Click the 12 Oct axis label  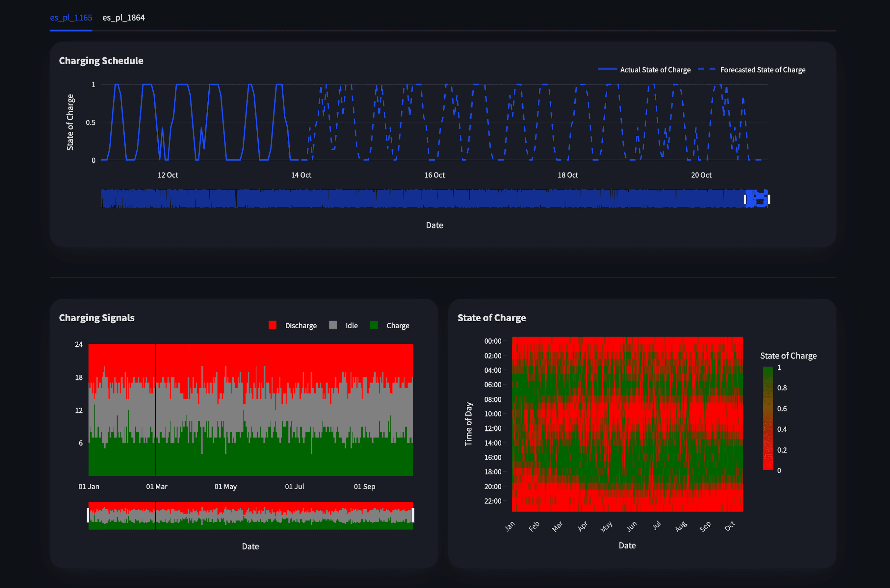tap(168, 175)
